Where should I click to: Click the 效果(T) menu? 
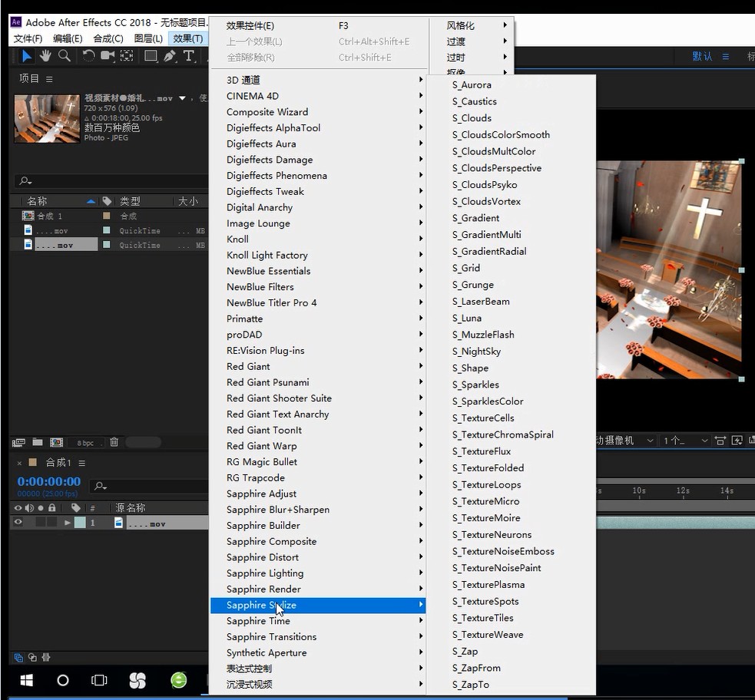pyautogui.click(x=188, y=38)
